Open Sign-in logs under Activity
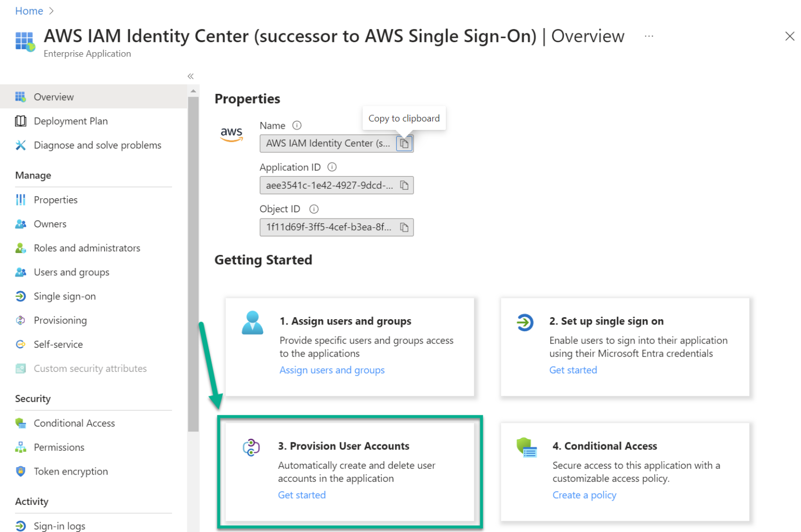The width and height of the screenshot is (801, 532). pyautogui.click(x=59, y=525)
